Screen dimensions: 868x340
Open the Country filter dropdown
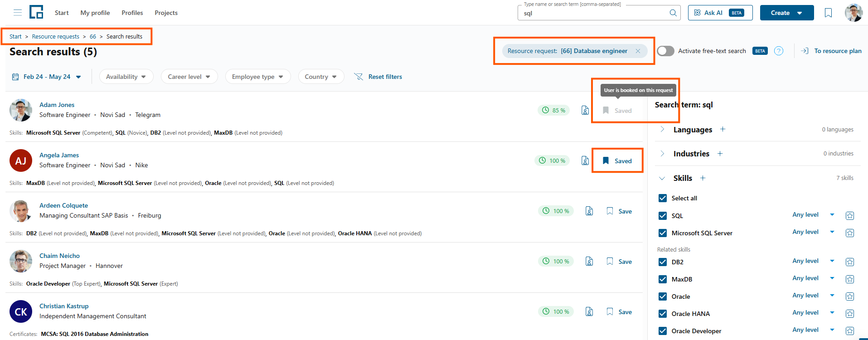[321, 77]
